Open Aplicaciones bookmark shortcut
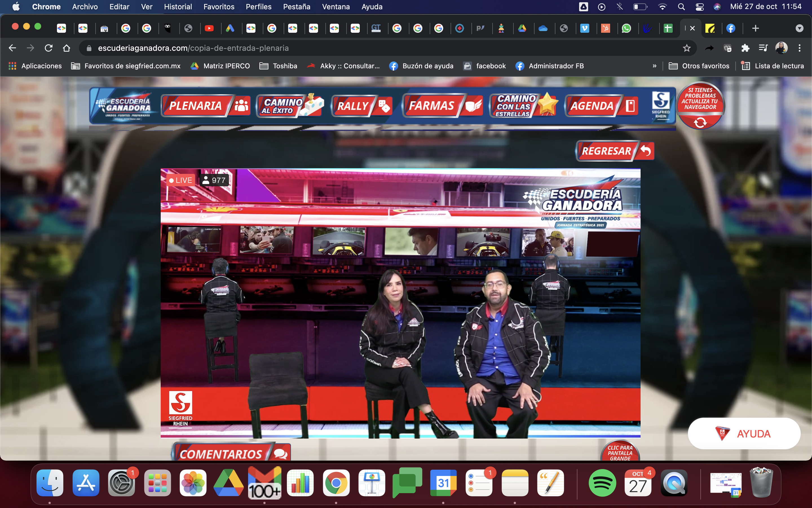The height and width of the screenshot is (508, 812). point(35,66)
